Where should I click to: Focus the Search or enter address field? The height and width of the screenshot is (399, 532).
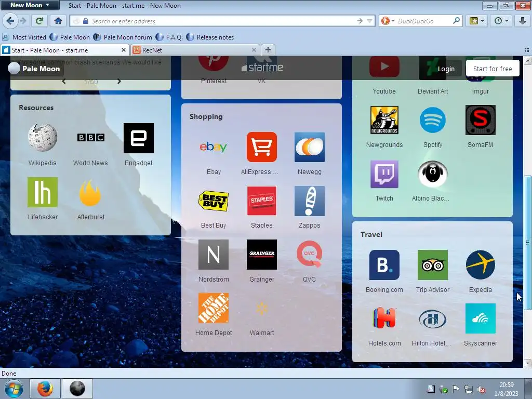[x=222, y=21]
